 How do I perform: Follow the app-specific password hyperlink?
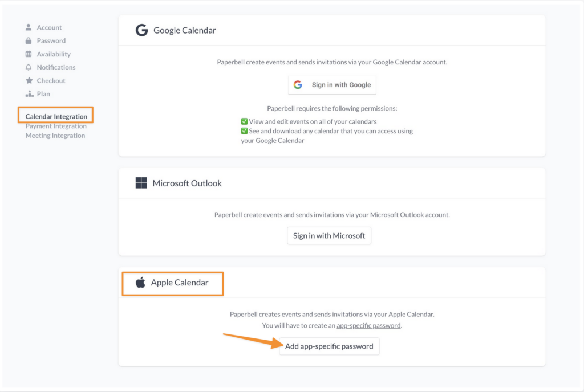(x=368, y=326)
